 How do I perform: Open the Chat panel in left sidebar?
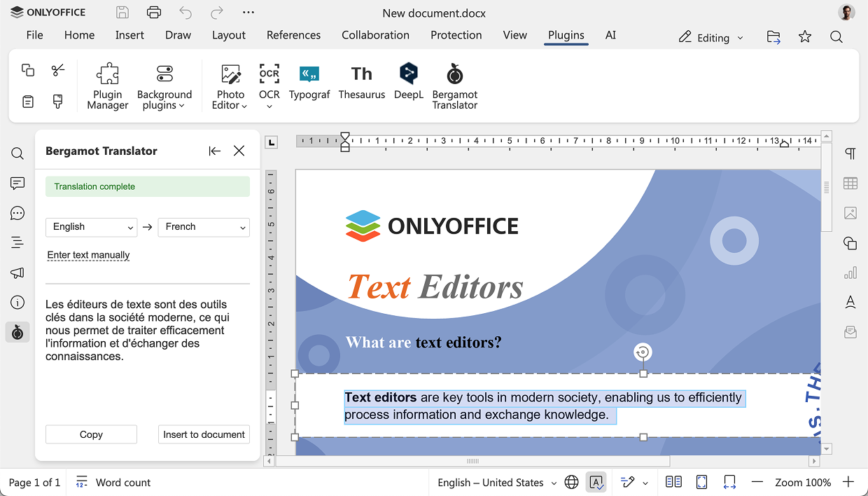coord(17,214)
